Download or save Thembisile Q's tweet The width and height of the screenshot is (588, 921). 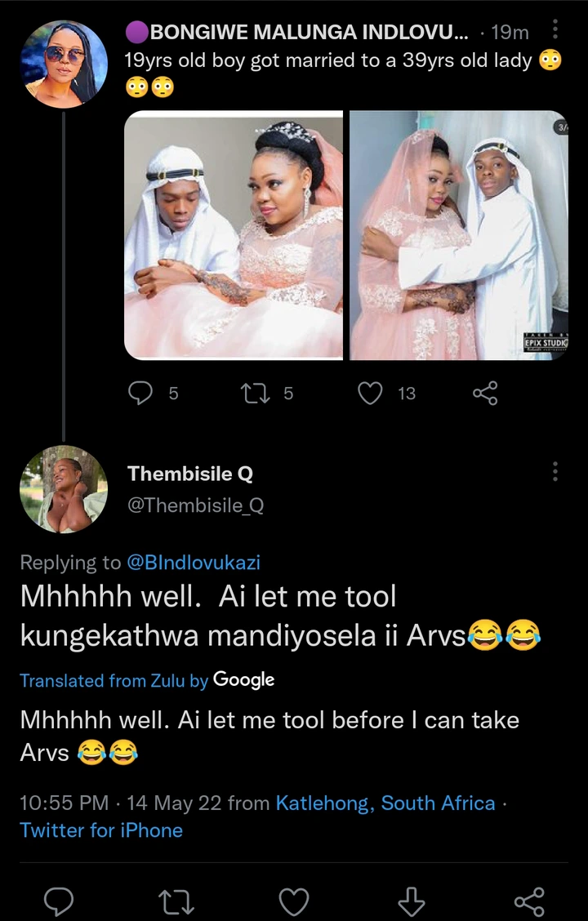tap(411, 901)
